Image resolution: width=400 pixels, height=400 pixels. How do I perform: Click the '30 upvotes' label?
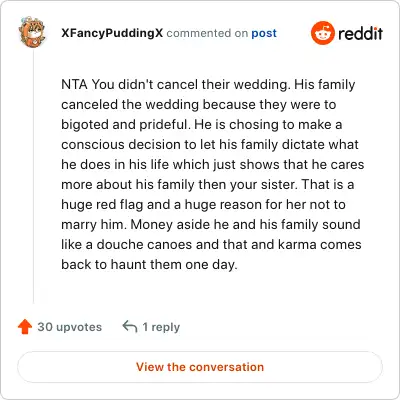click(70, 327)
